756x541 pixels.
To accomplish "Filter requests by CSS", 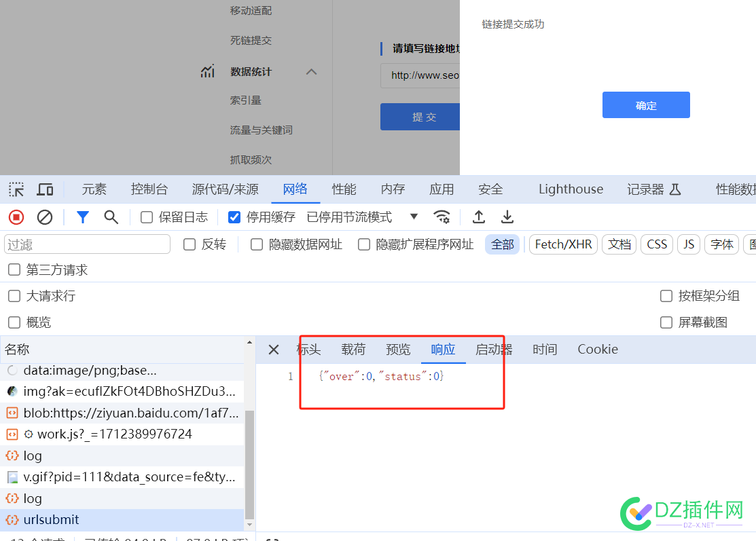I will click(657, 245).
